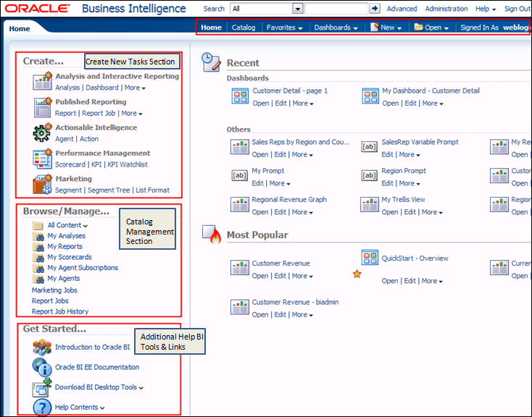Create a new Analysis
Viewport: 532px width, 417px height.
pos(67,88)
